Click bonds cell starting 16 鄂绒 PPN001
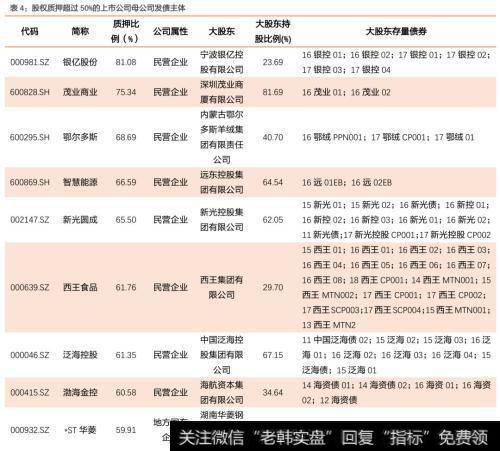The height and width of the screenshot is (451, 500). pos(388,137)
